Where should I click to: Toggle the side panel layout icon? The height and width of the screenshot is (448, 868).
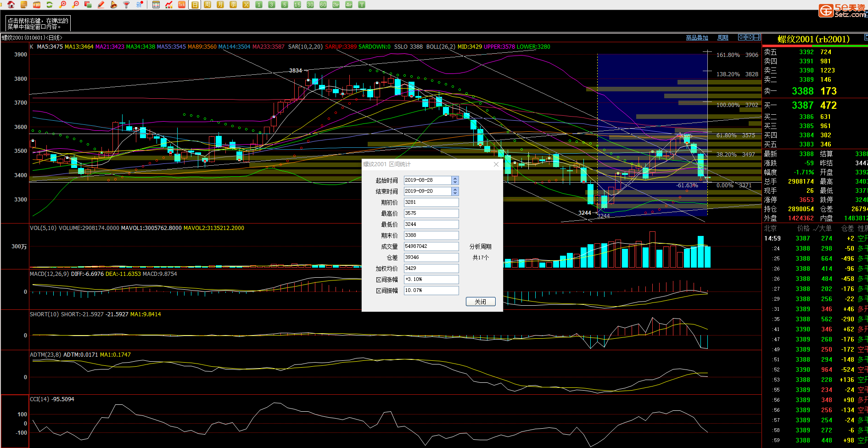[x=757, y=37]
